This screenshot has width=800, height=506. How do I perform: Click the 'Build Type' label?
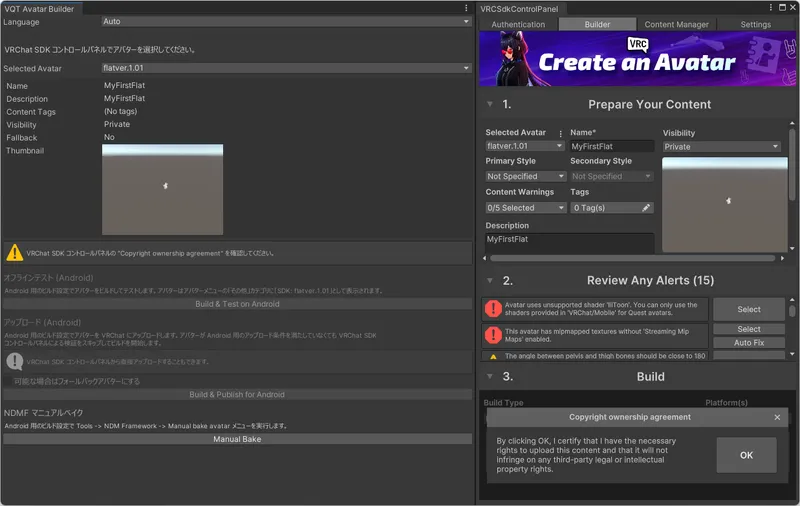pyautogui.click(x=504, y=402)
